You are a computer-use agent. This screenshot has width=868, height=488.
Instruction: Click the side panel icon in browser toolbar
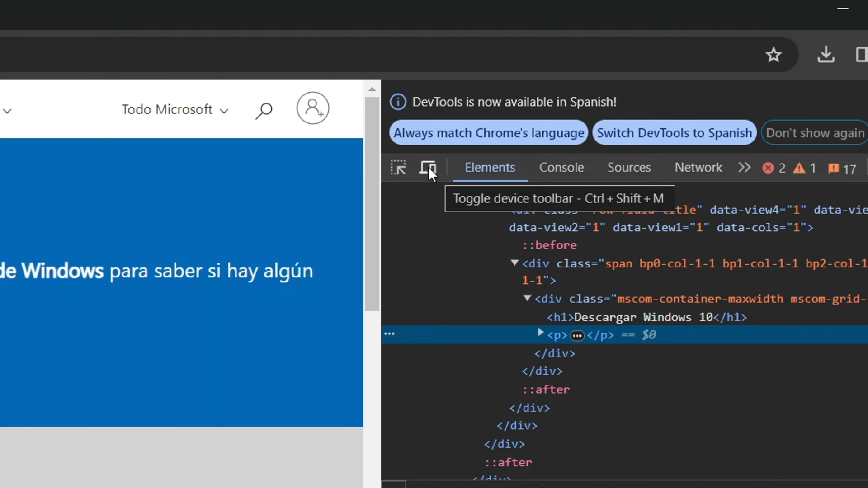(861, 55)
